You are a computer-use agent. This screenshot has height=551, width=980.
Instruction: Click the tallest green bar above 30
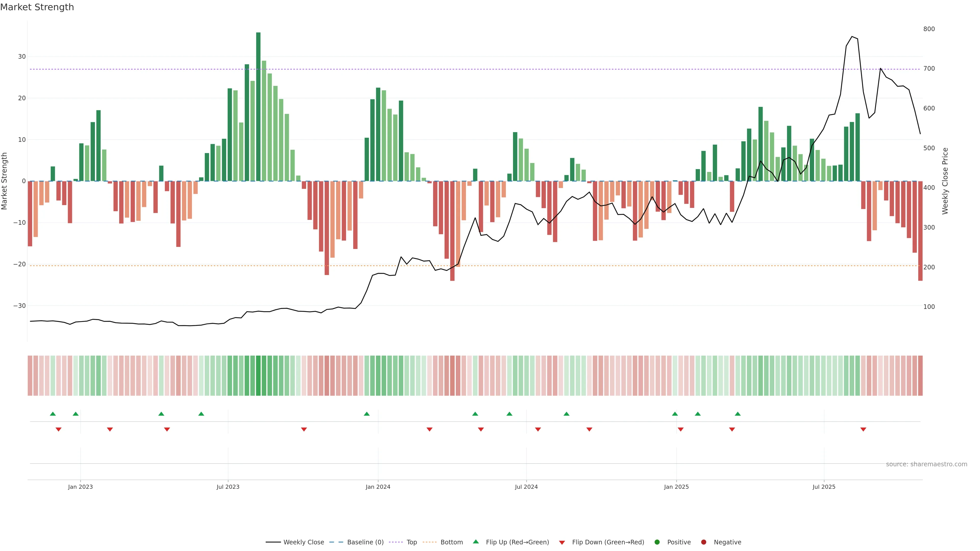[258, 106]
